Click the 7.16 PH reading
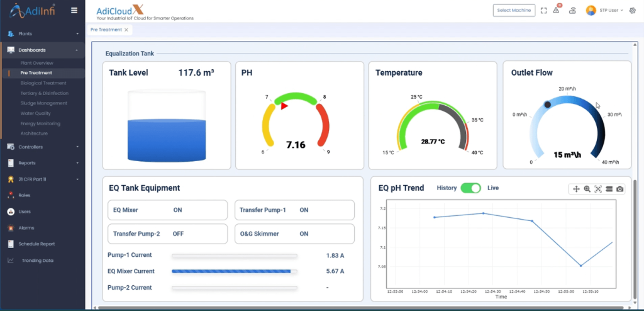 coord(296,145)
